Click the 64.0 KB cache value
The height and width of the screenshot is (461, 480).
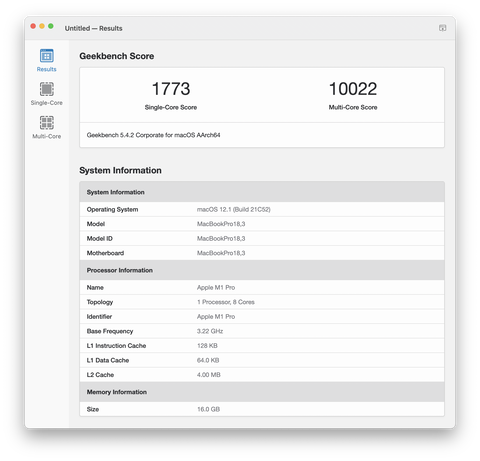(208, 360)
